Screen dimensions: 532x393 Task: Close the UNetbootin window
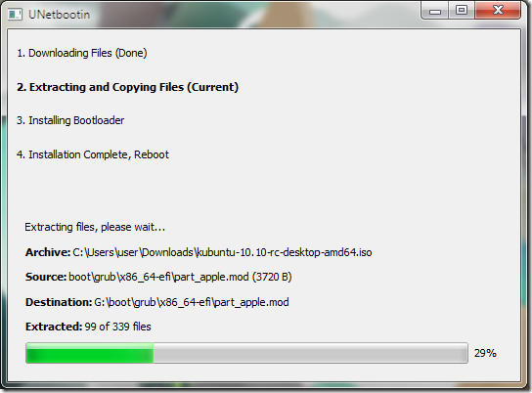point(498,10)
